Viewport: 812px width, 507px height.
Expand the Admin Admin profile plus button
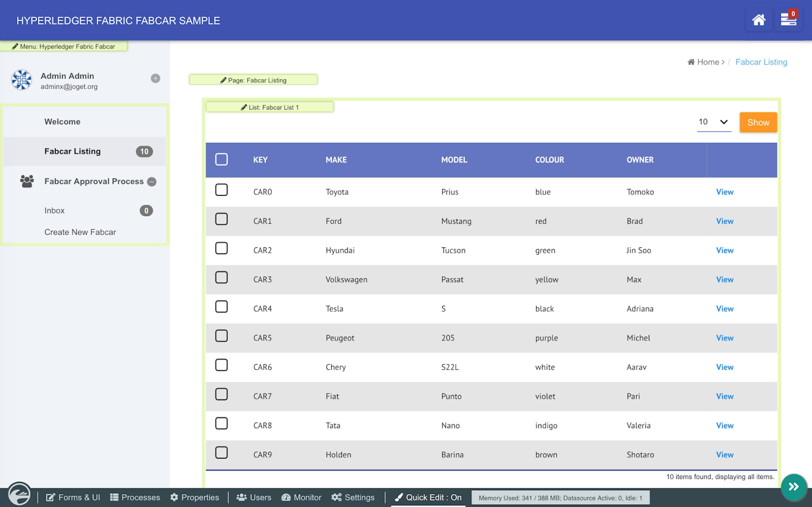coord(155,78)
